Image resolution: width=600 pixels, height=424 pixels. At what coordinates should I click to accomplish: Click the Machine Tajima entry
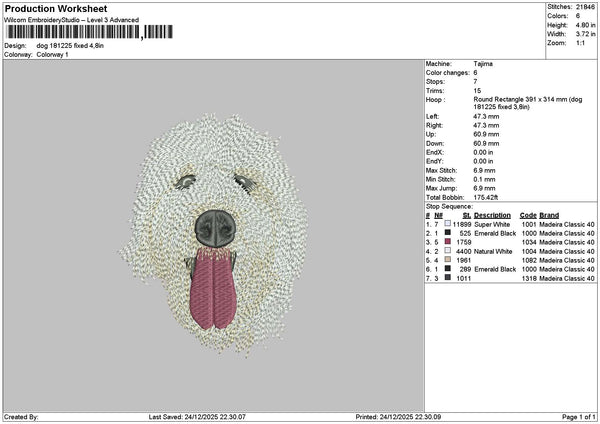click(483, 64)
